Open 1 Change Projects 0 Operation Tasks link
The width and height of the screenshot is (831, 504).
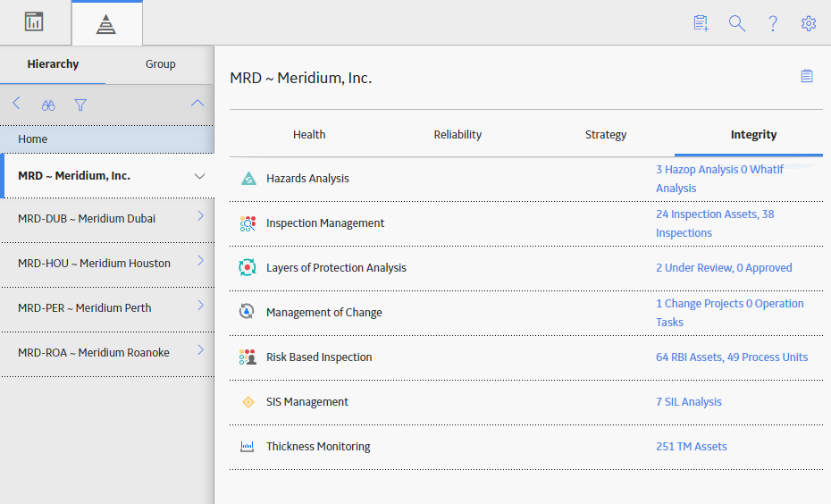pos(730,313)
